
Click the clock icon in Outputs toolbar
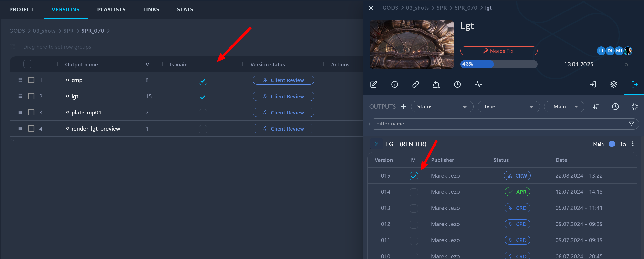click(615, 107)
